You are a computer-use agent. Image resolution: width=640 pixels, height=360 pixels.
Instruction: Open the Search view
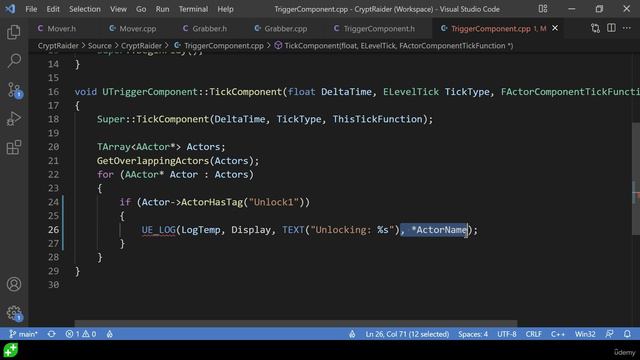14,61
